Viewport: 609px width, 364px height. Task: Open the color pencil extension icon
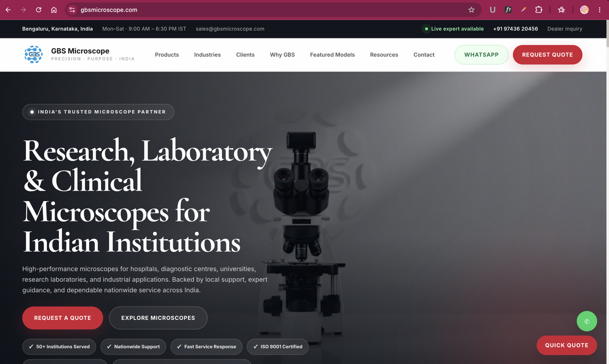[523, 10]
